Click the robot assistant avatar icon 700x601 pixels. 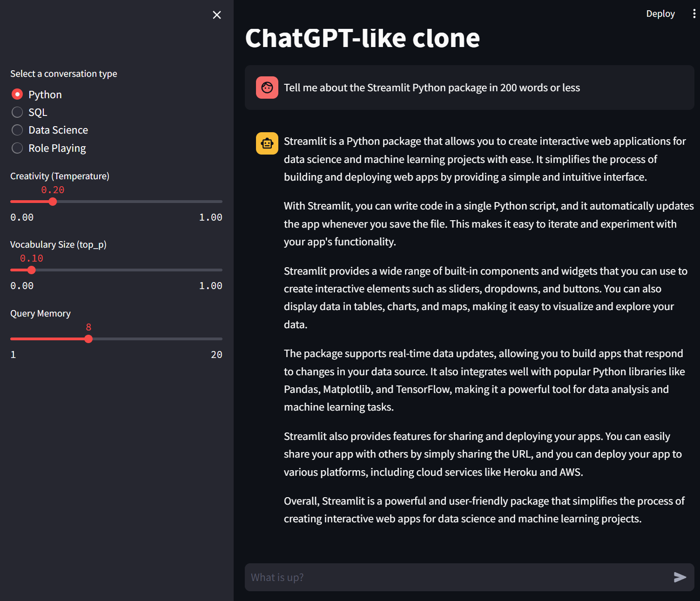267,143
